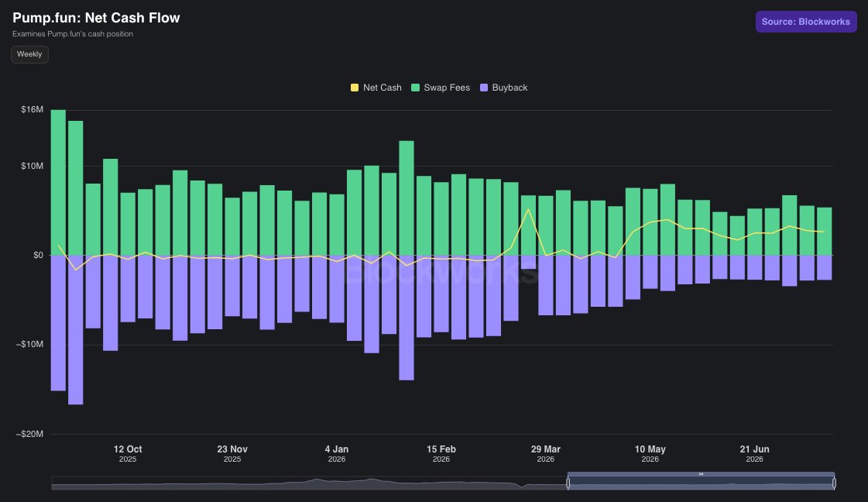This screenshot has height=502, width=868.
Task: Click the 12 Oct 2025 axis label
Action: tap(128, 453)
